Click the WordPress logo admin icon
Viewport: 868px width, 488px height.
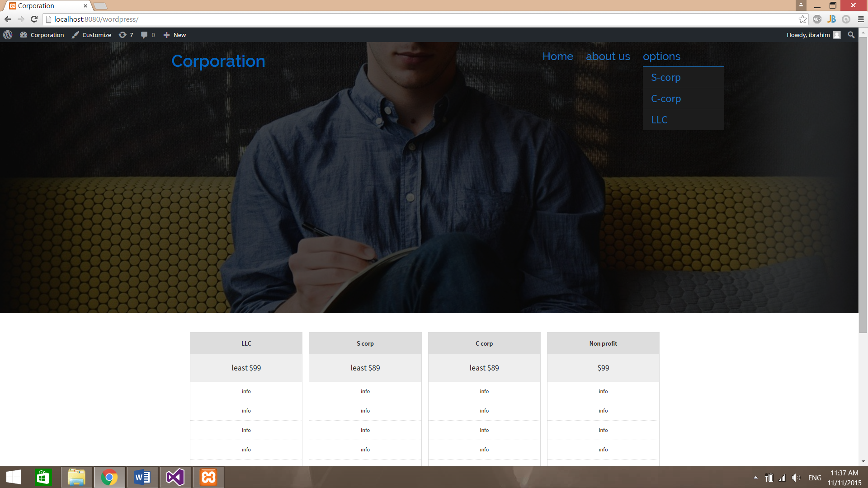pos(8,35)
